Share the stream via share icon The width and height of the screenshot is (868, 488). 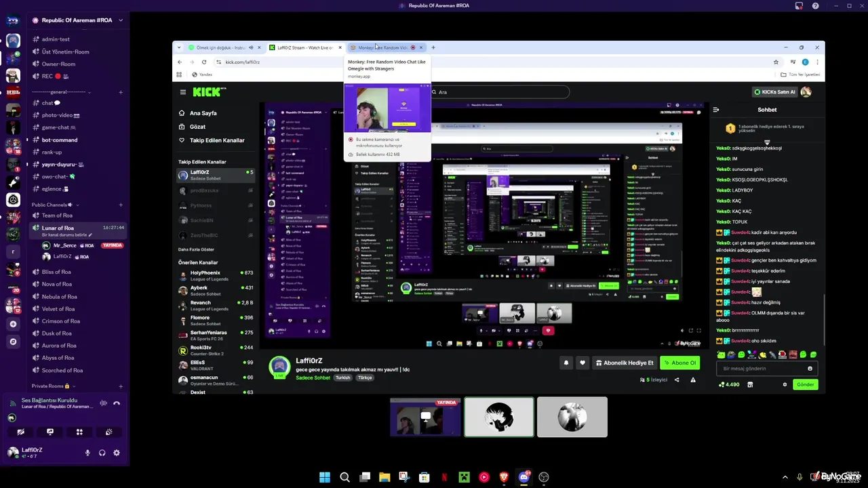coord(676,380)
